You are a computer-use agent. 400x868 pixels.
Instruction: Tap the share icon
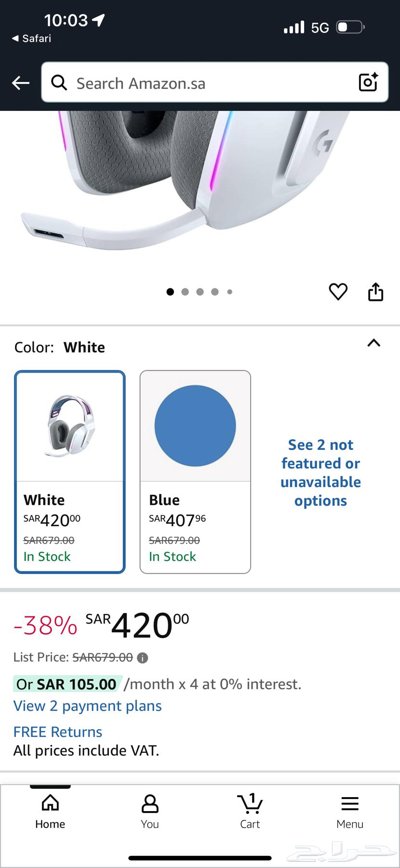point(375,292)
